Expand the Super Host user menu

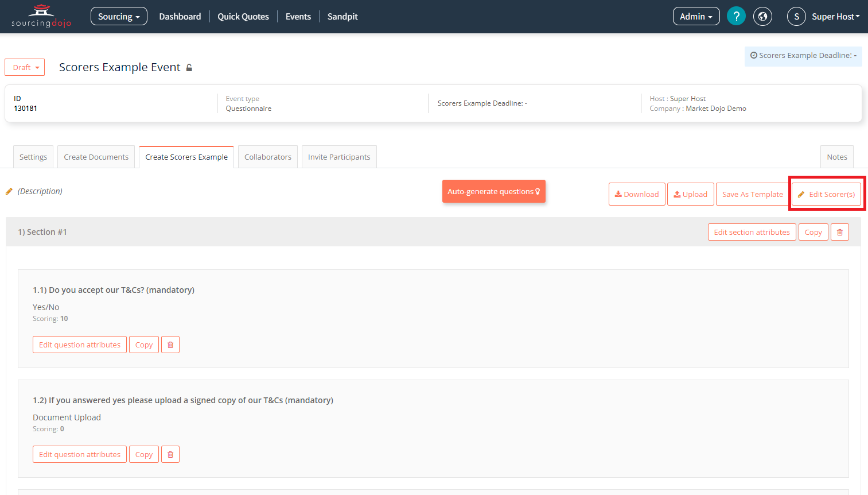836,16
